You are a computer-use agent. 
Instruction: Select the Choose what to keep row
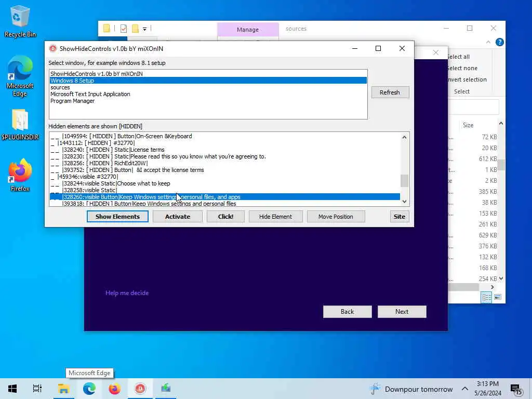224,183
